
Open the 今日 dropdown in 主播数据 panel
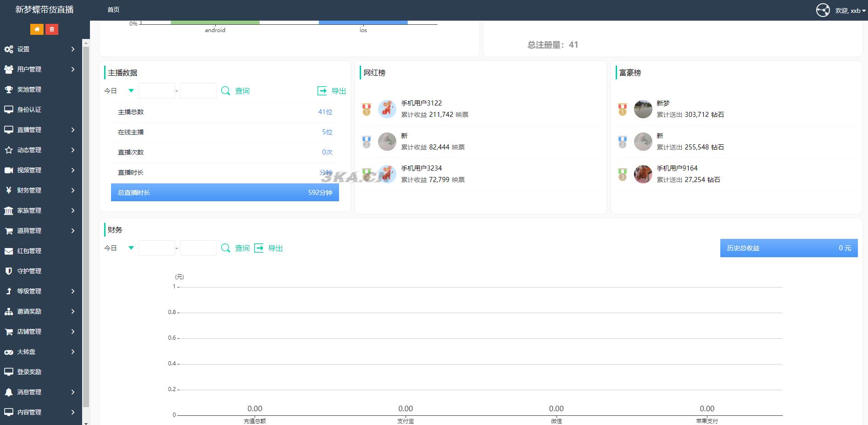[119, 91]
